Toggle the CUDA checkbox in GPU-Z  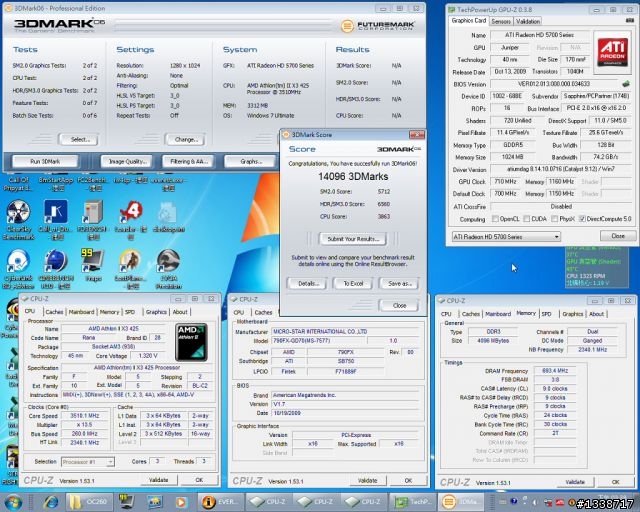527,219
